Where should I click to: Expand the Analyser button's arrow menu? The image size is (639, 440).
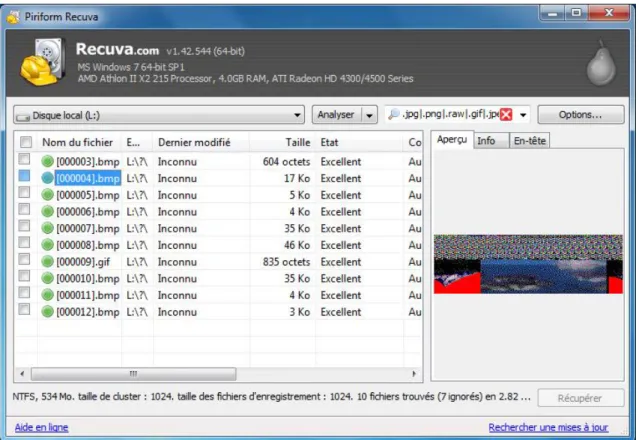pyautogui.click(x=369, y=115)
